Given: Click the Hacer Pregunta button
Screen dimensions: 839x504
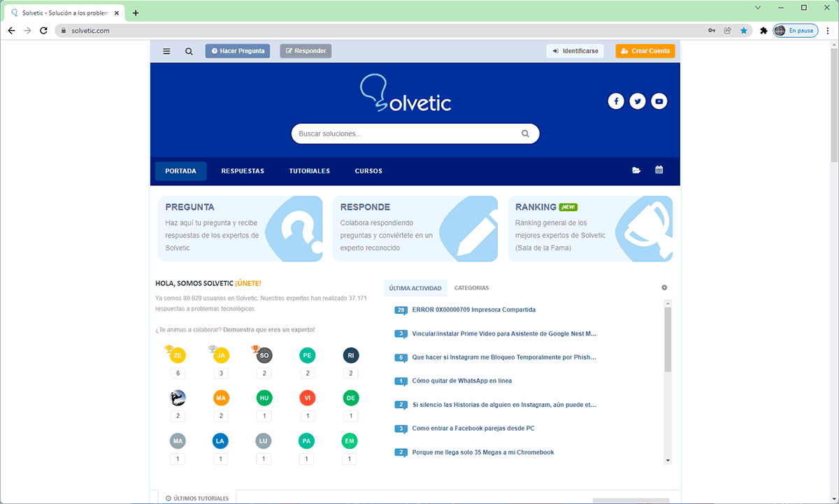Looking at the screenshot, I should pos(238,51).
